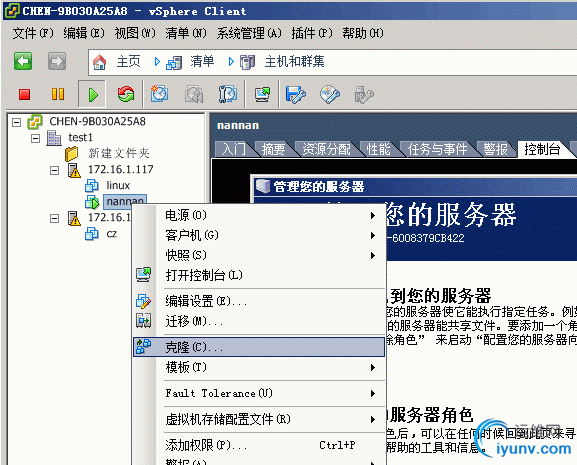577x465 pixels.
Task: Collapse the 172.16.1.117 host node
Action: click(54, 170)
